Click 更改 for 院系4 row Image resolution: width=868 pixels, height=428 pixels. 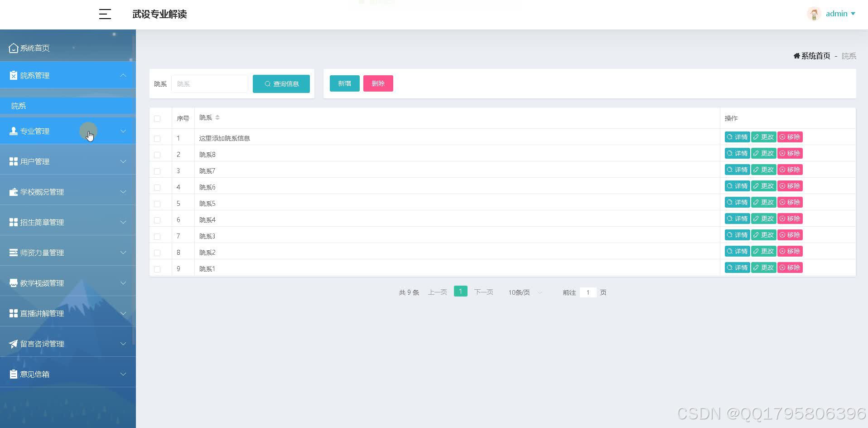763,219
